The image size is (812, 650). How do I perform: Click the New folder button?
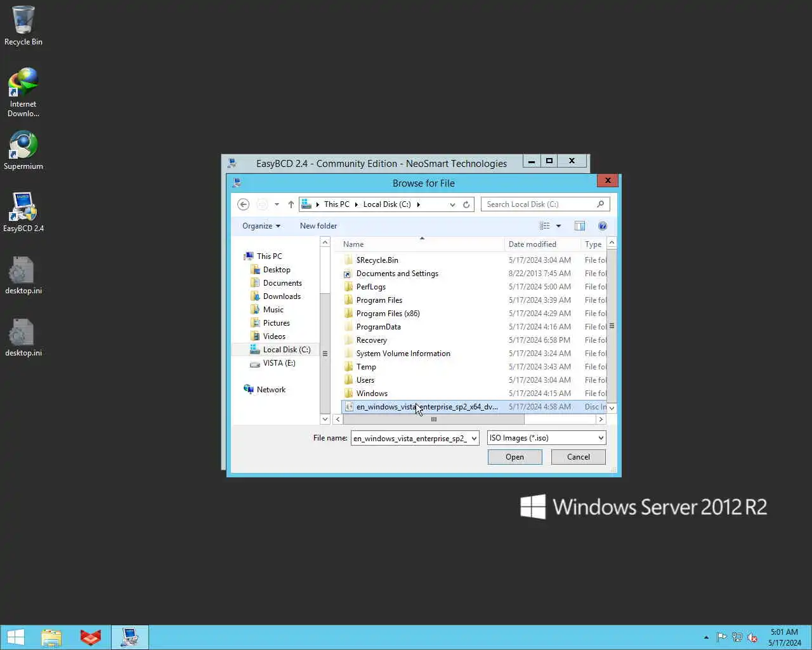(318, 226)
